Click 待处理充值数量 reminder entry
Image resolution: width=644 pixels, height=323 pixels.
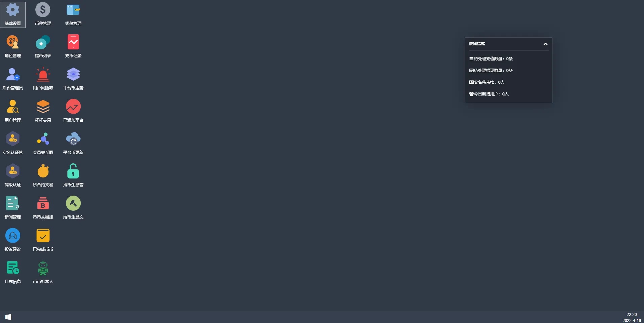click(x=491, y=59)
